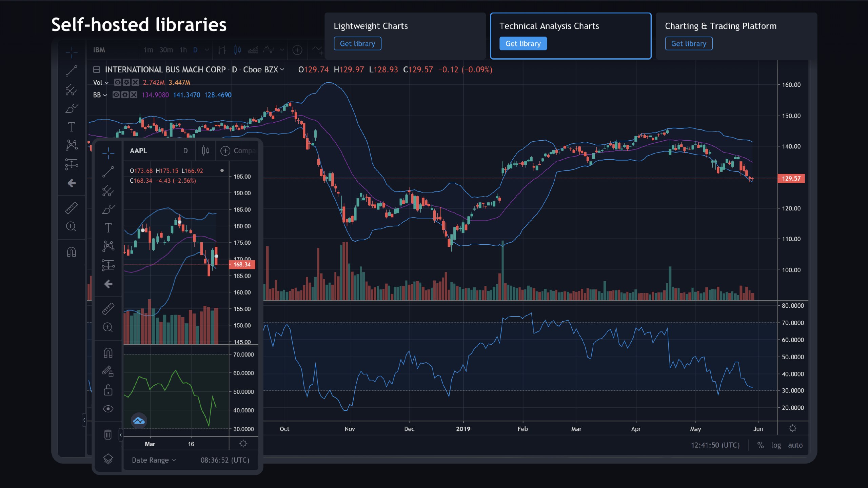Open indicators icon in IBM top toolbar
Viewport: 868px width, 488px height.
(318, 50)
